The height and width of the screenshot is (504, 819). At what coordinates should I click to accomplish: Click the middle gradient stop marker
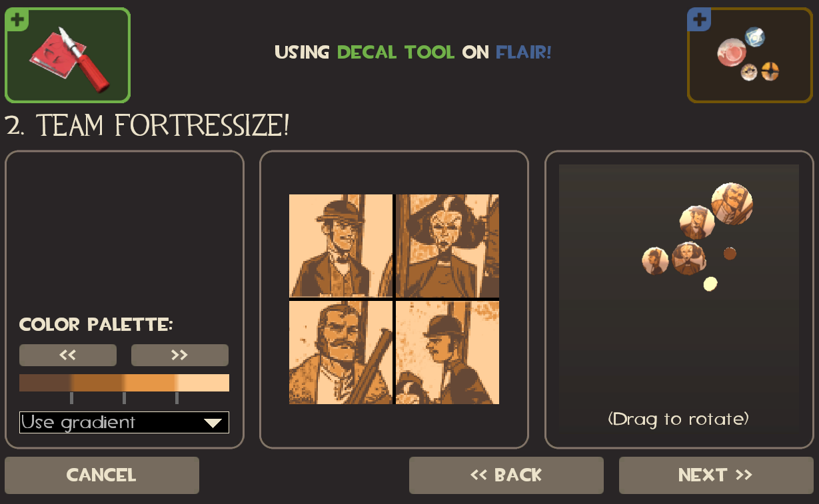tap(124, 398)
